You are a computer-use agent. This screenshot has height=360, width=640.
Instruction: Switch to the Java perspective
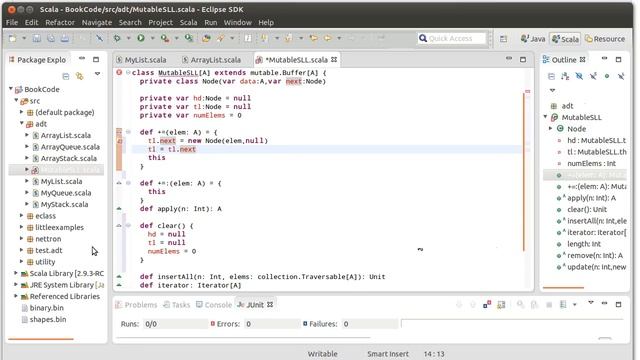click(x=533, y=39)
